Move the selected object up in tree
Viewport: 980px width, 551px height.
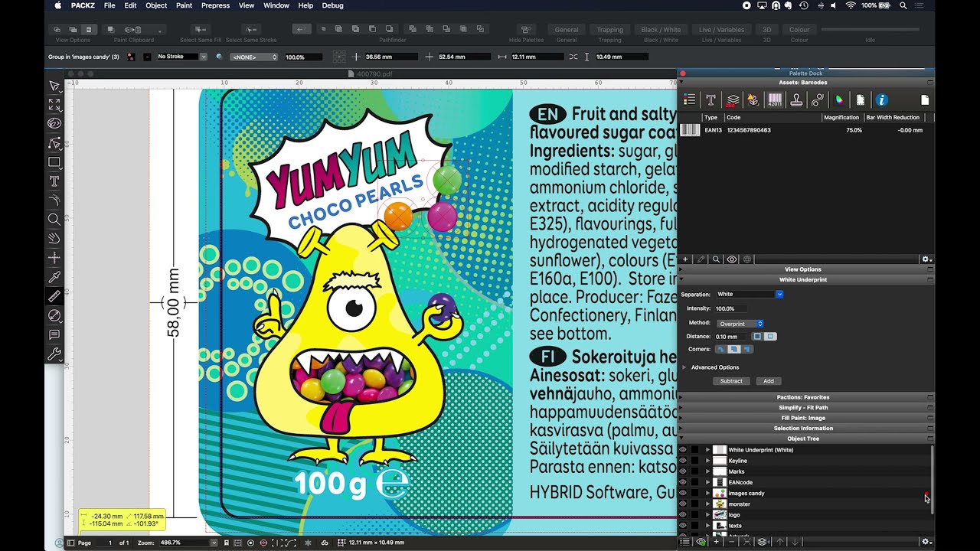pyautogui.click(x=780, y=542)
